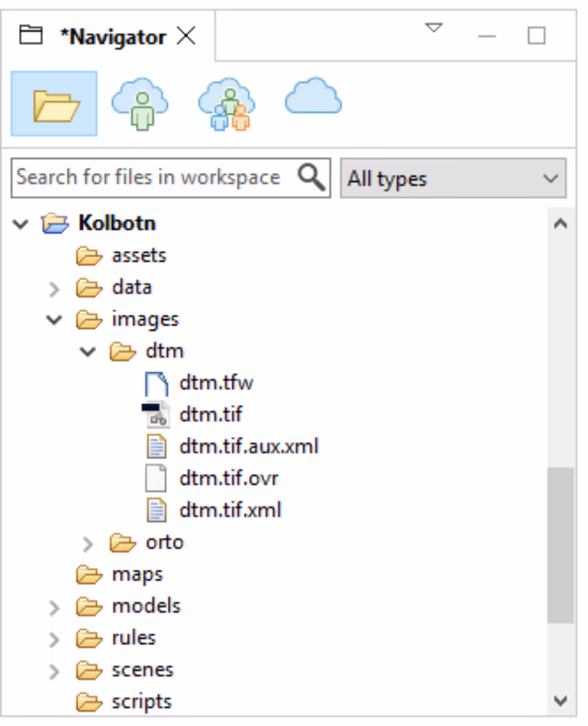
Task: Collapse the dtm folder
Action: [88, 352]
